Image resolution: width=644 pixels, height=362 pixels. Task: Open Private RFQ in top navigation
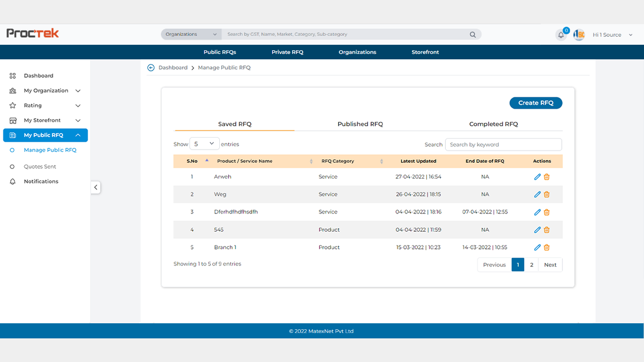point(287,52)
